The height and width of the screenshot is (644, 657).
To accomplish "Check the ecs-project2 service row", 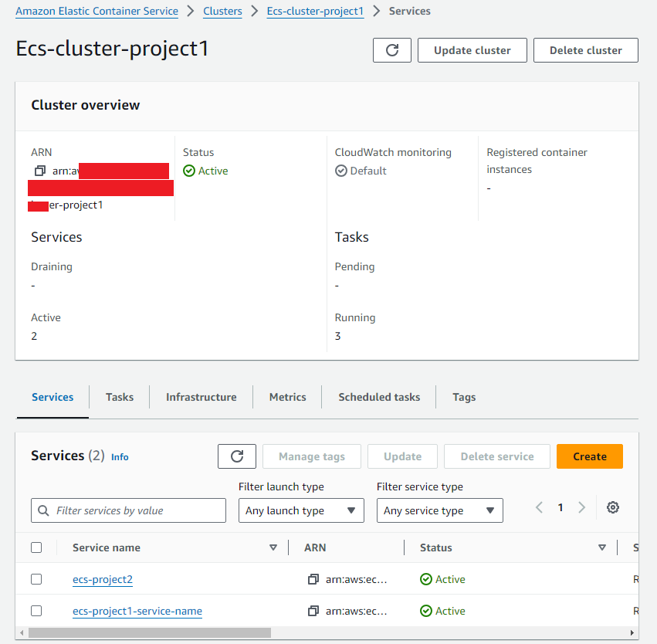I will click(x=36, y=579).
